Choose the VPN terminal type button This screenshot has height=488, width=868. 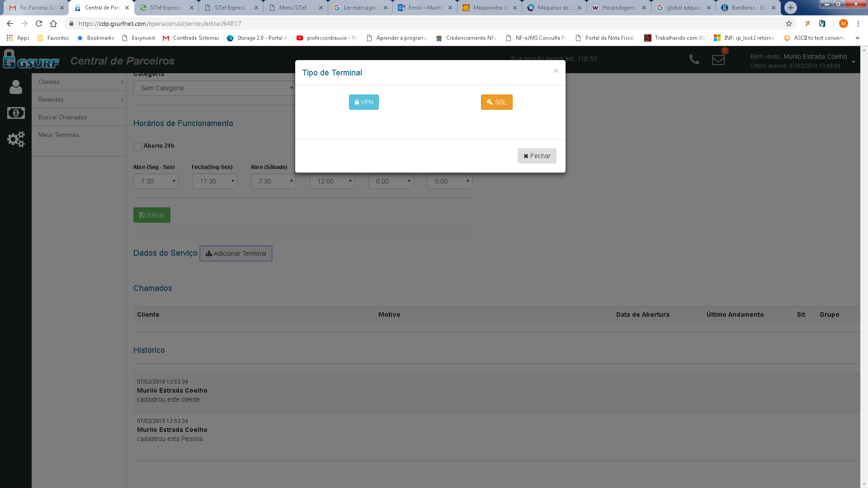(x=363, y=102)
